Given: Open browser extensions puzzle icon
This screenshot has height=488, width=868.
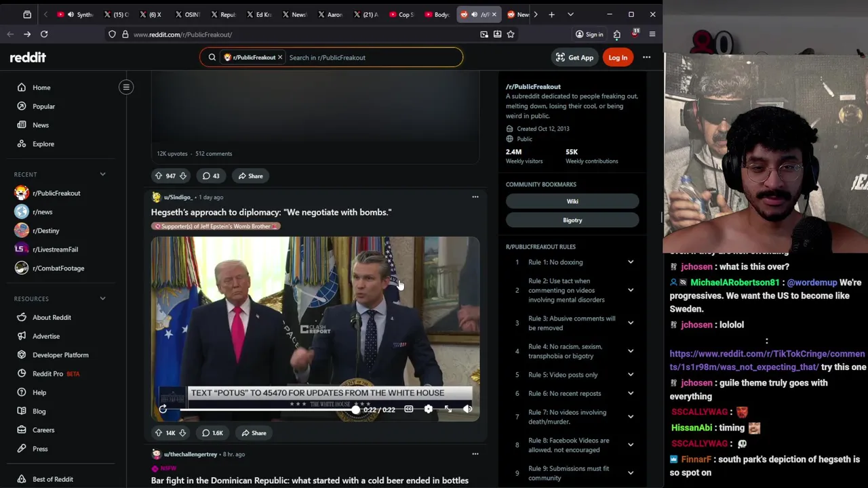Looking at the screenshot, I should 616,34.
